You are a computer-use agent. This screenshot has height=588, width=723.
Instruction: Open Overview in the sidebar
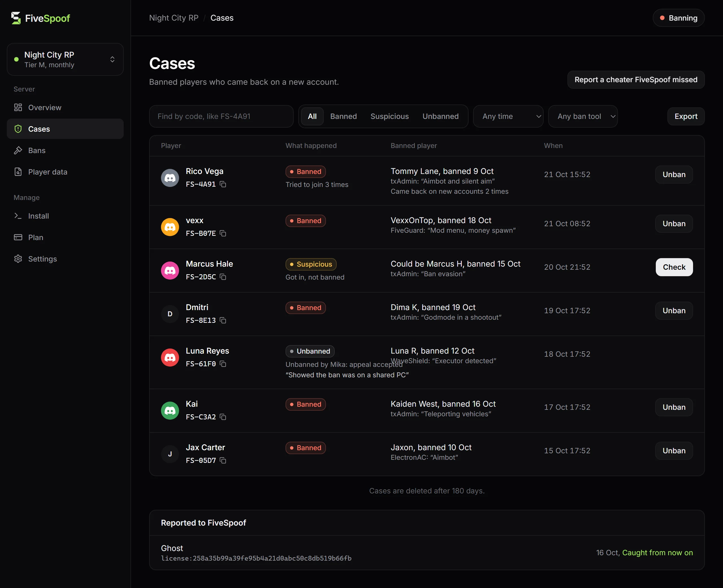click(x=65, y=107)
